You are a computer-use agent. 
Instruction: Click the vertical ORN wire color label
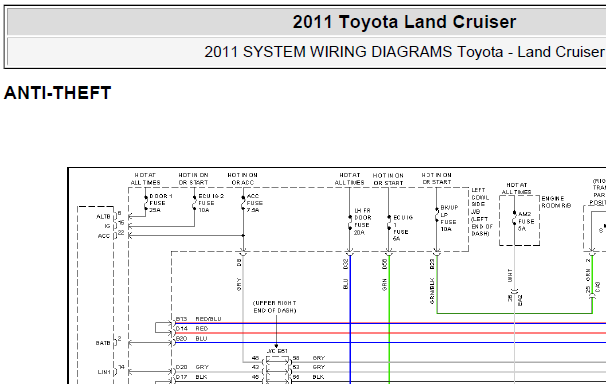(x=588, y=275)
